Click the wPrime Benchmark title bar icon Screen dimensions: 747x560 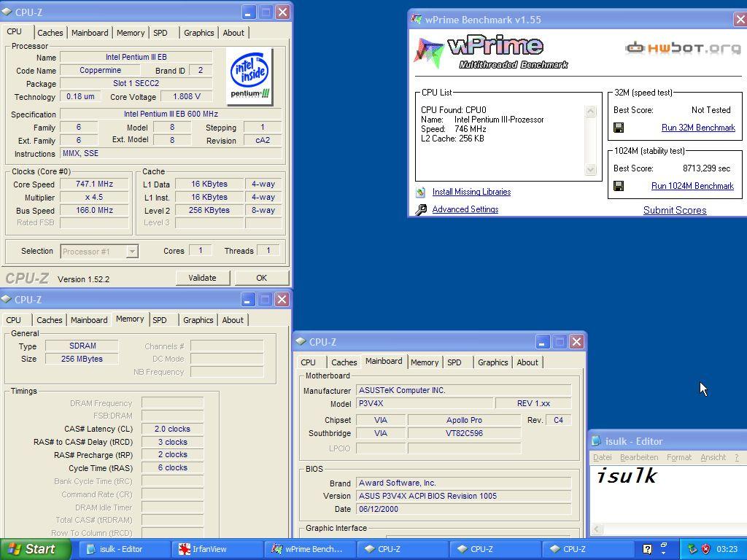417,20
